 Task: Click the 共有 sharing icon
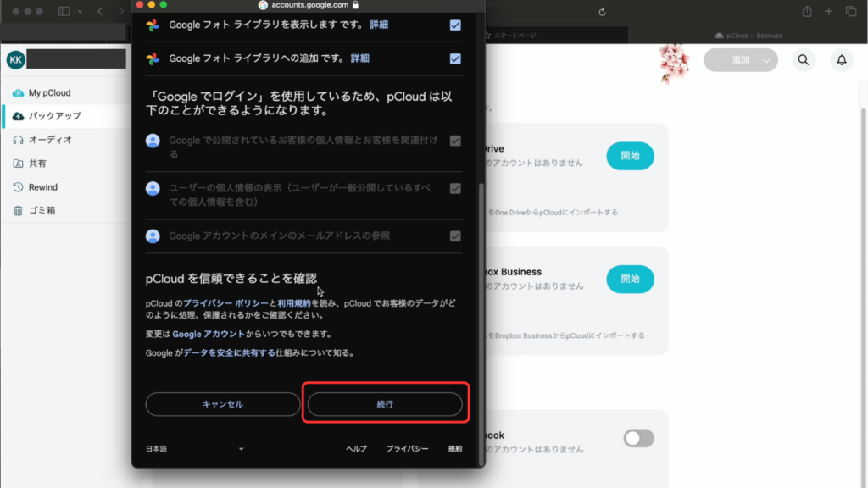19,164
